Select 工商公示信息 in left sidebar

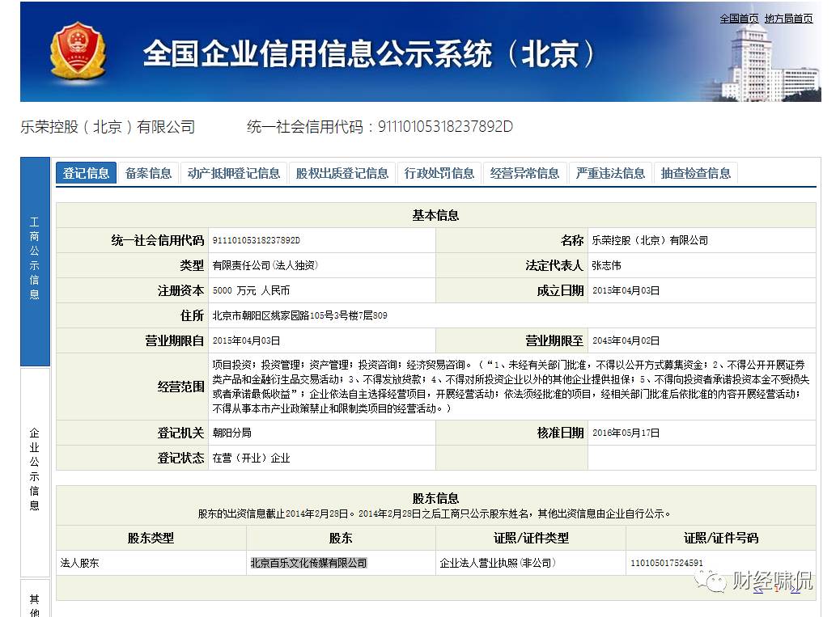(35, 259)
